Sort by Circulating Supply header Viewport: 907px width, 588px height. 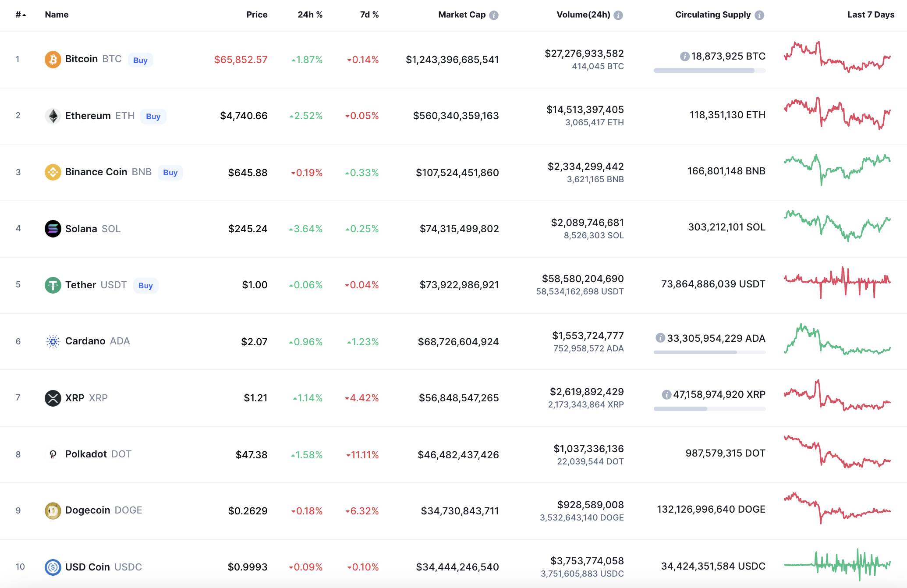point(713,14)
